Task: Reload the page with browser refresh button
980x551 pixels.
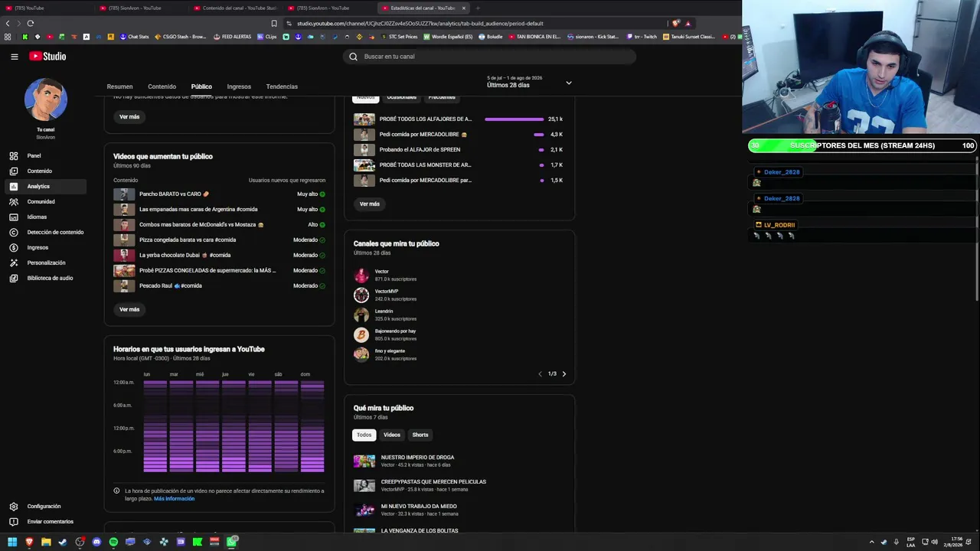Action: pyautogui.click(x=30, y=24)
